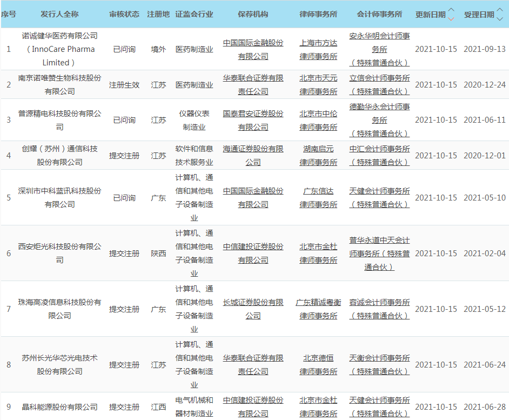Sort 更新日期 ascending with up arrow
This screenshot has width=509, height=420.
(451, 11)
